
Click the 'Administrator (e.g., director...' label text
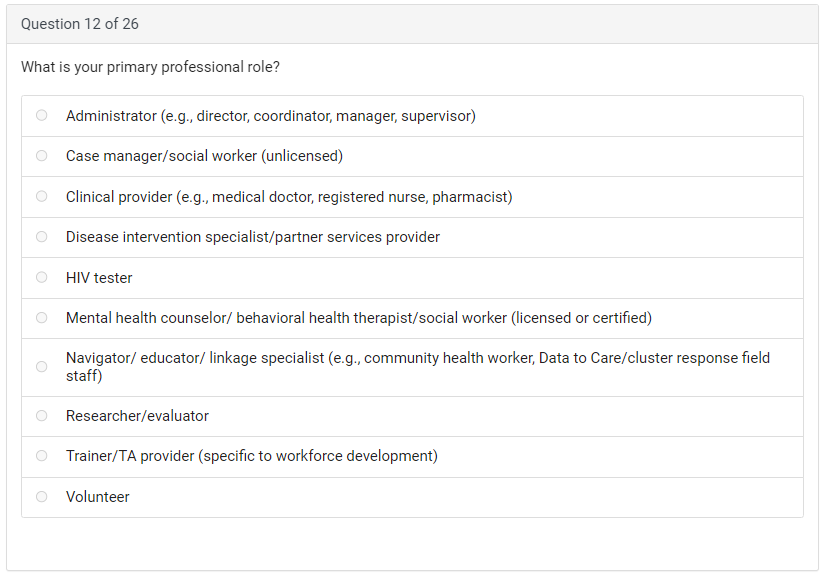270,116
